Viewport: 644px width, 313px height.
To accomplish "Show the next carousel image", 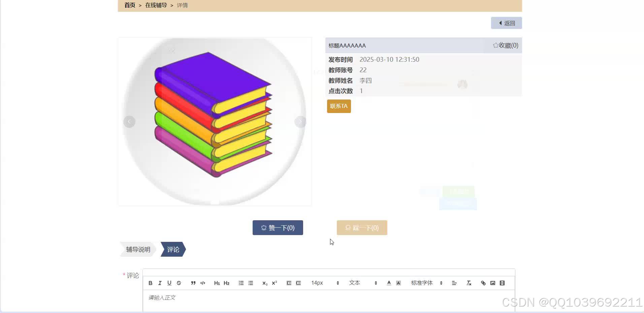I will tap(300, 122).
